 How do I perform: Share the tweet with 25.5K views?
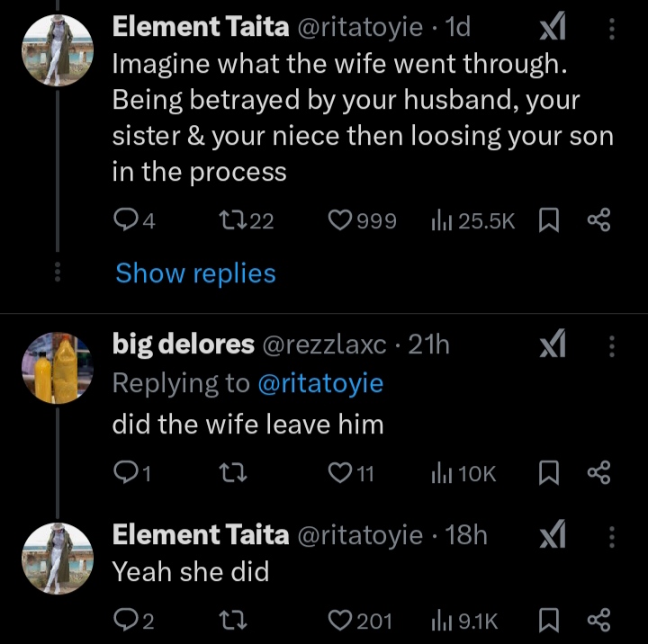[x=598, y=220]
